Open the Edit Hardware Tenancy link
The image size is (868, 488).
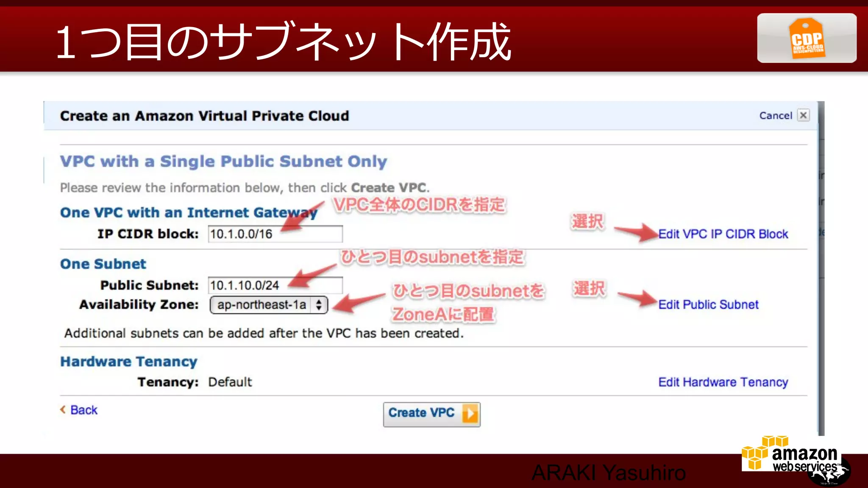(723, 382)
